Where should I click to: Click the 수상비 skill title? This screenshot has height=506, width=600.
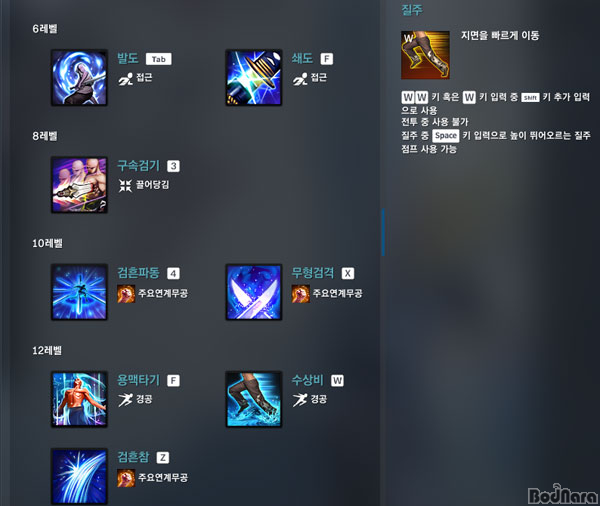[x=307, y=380]
